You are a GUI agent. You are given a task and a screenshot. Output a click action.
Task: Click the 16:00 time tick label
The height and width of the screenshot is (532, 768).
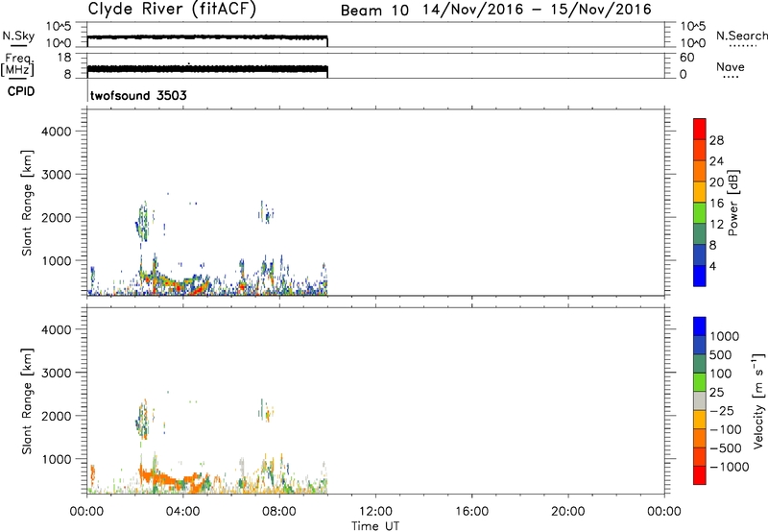pos(471,512)
